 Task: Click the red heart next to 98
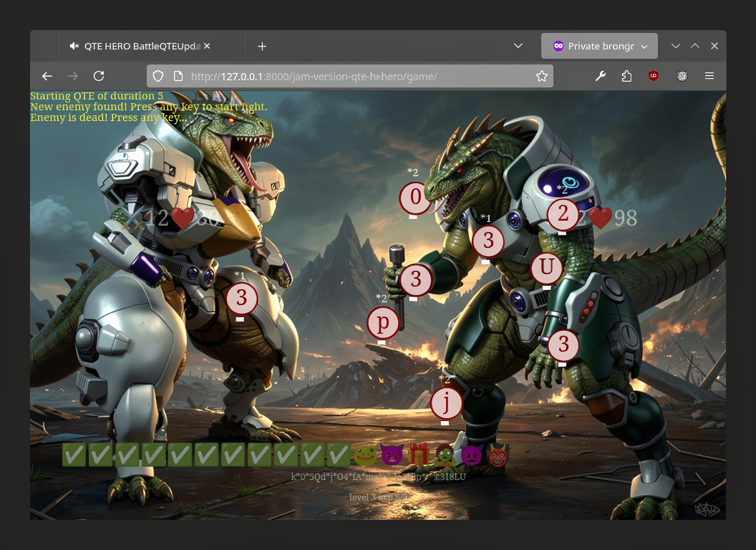pyautogui.click(x=599, y=218)
